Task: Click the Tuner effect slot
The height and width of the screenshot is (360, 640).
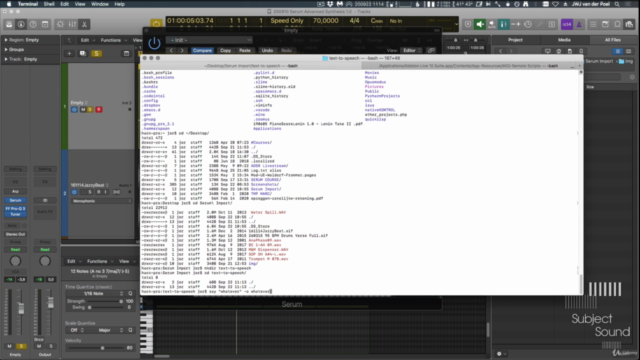Action: point(16,214)
